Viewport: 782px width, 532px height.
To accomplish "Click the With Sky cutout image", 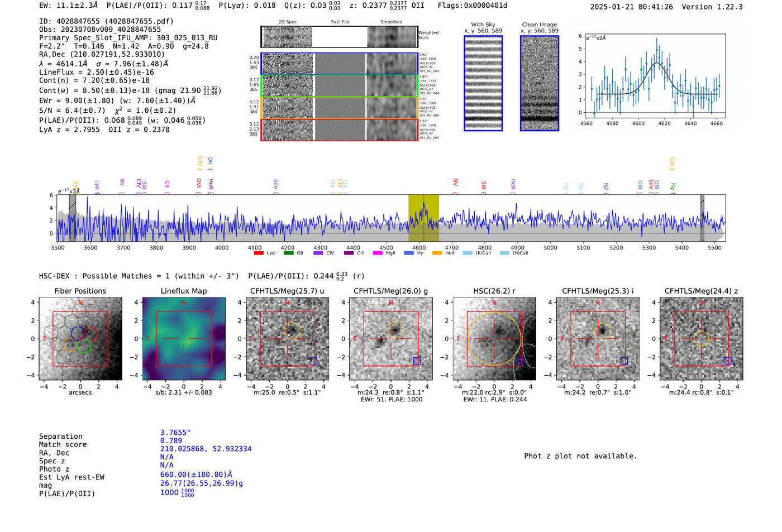I will coord(483,83).
